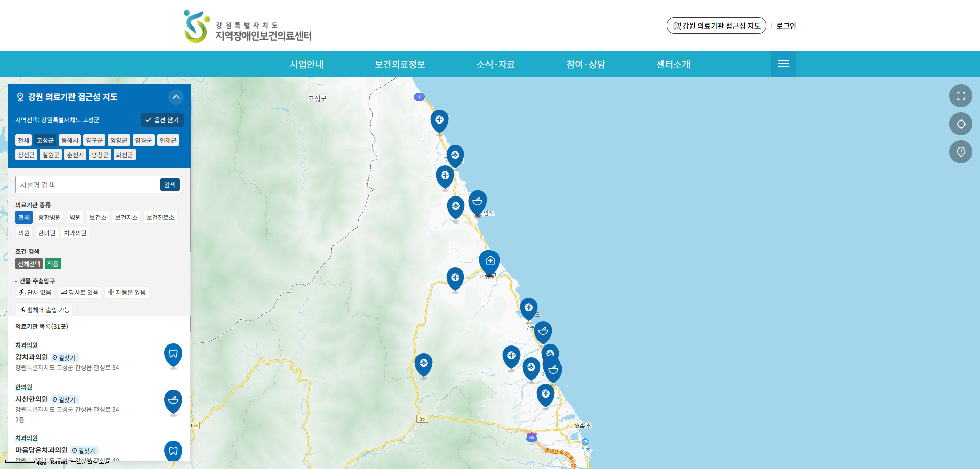The width and height of the screenshot is (980, 469).
Task: Click the fullscreen map icon
Action: [x=961, y=96]
